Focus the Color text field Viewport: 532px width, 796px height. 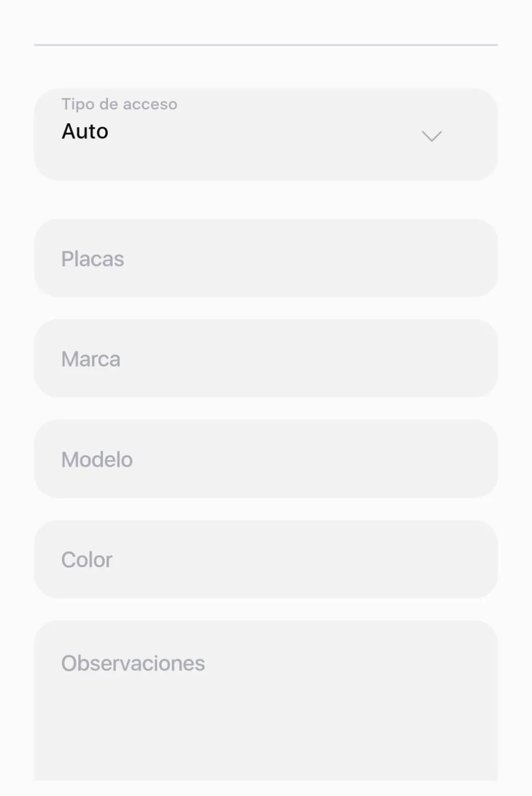(x=266, y=559)
